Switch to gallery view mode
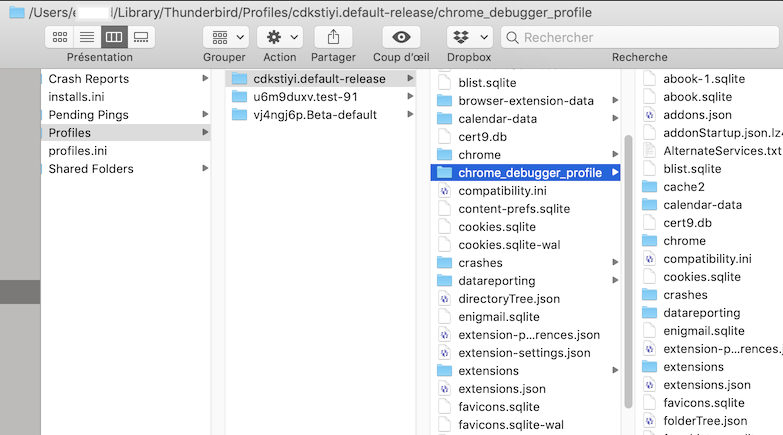 click(141, 37)
